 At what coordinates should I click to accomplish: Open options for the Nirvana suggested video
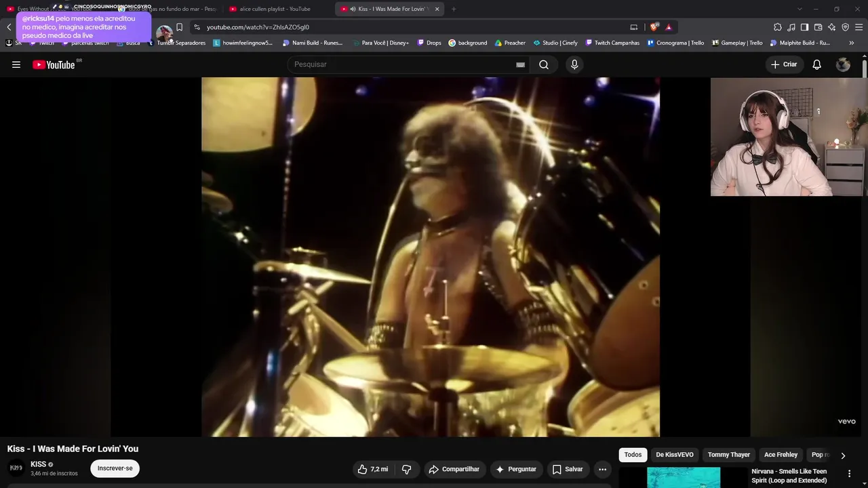(x=849, y=474)
